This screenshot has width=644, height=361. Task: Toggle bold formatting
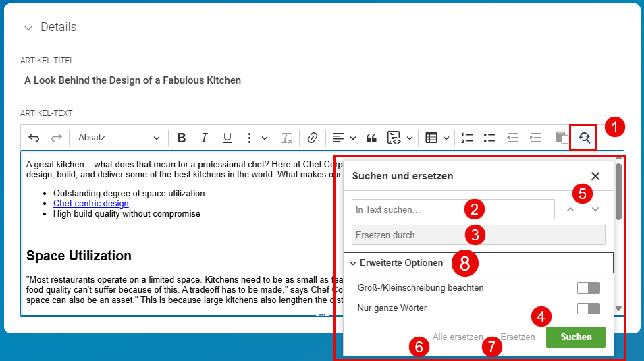click(181, 138)
